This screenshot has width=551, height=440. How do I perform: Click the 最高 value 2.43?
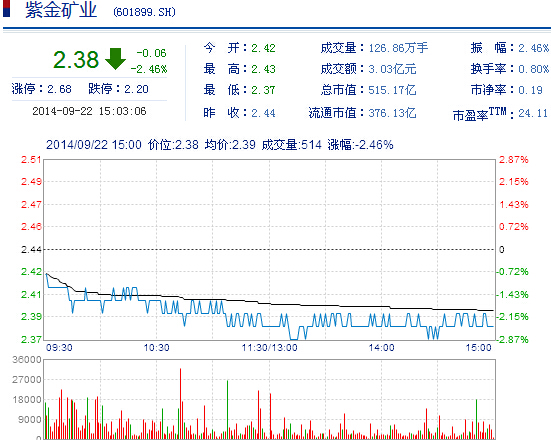(263, 69)
